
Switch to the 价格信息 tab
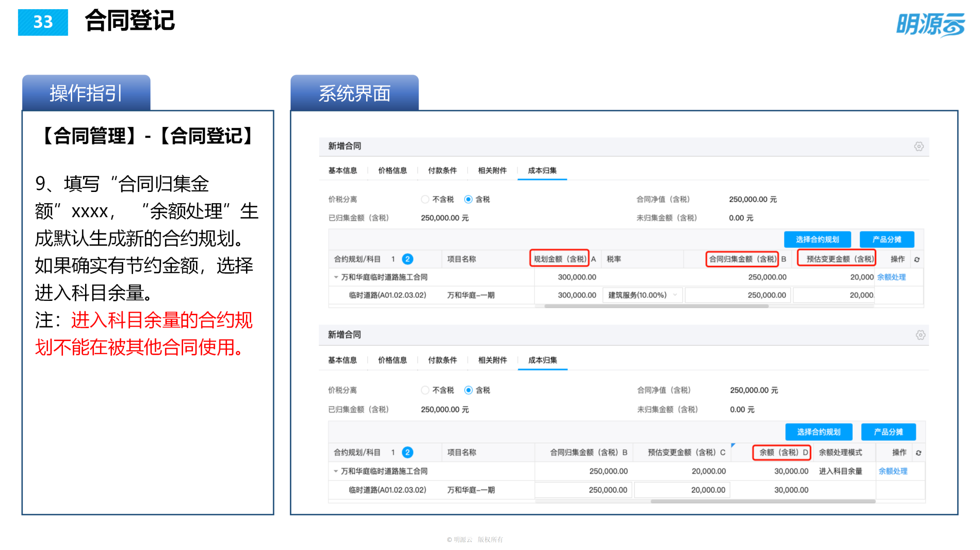(392, 170)
